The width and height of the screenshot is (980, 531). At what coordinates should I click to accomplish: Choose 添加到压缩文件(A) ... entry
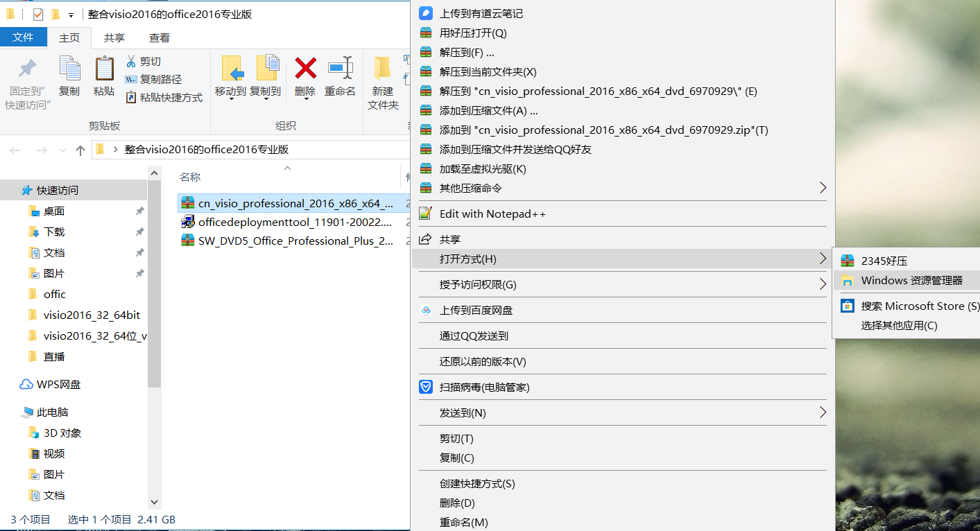coord(622,110)
